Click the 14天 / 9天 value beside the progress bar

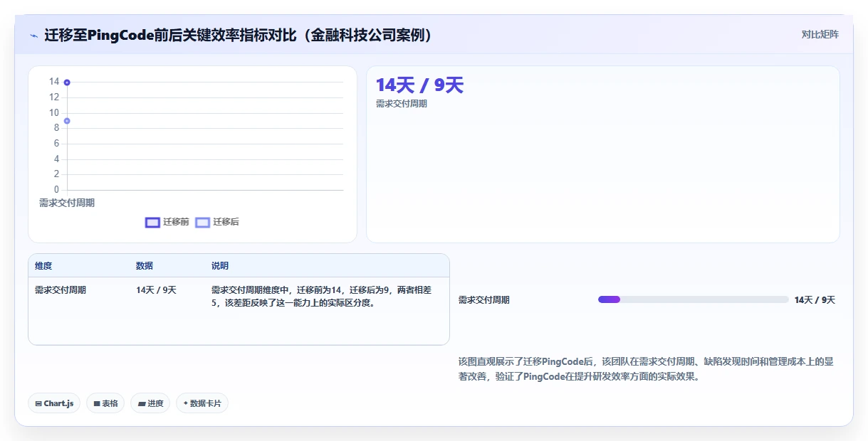click(815, 300)
